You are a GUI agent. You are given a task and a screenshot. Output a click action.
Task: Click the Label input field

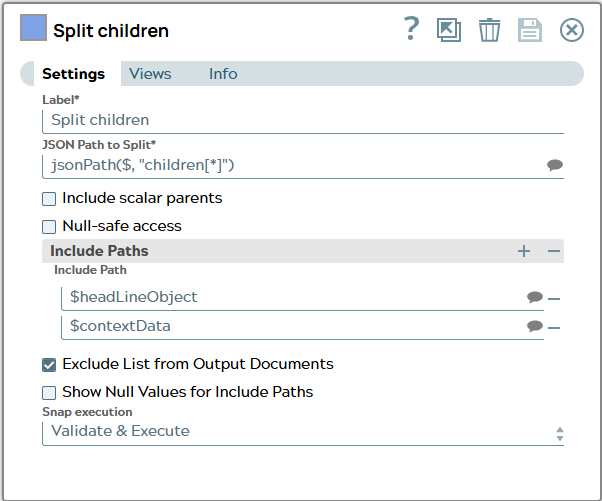click(303, 121)
